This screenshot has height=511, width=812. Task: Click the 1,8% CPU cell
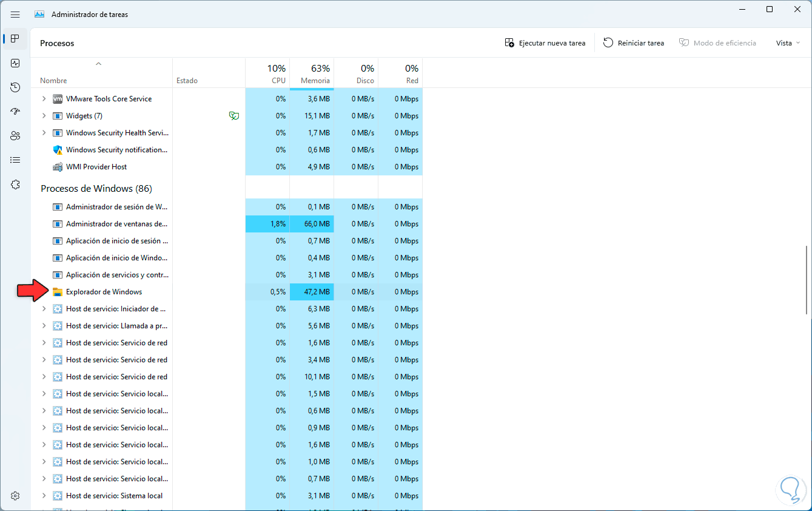click(x=267, y=224)
